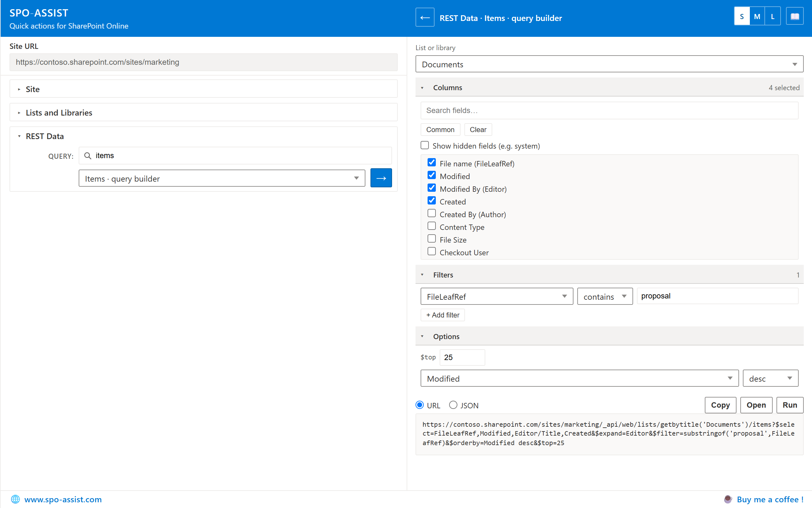
Task: Expand the Lists and Libraries section
Action: (203, 112)
